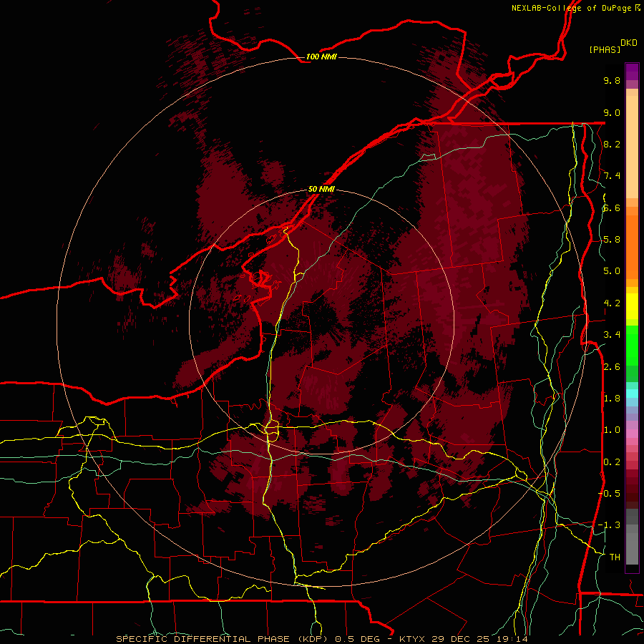Click the 5.8 value on color scale
This screenshot has height=644, width=644.
click(x=612, y=240)
